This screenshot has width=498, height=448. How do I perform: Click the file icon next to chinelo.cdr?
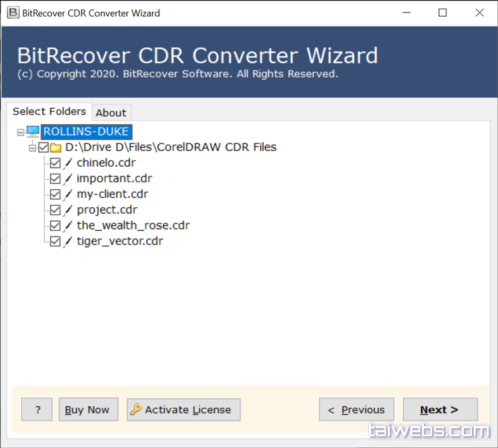pyautogui.click(x=67, y=163)
